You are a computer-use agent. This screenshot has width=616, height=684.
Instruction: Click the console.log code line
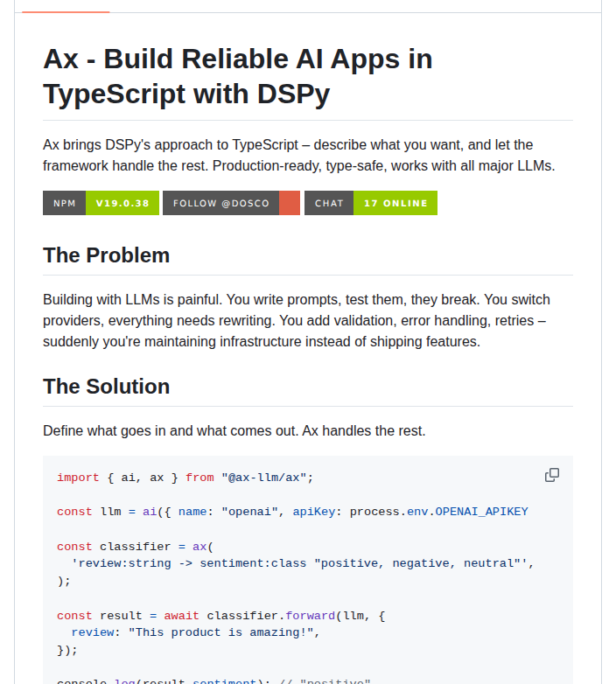(213, 681)
